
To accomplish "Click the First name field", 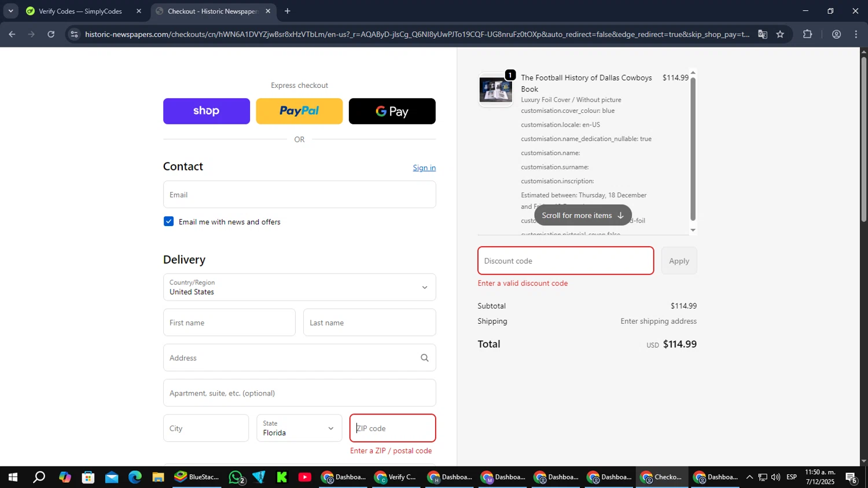I will tap(229, 323).
